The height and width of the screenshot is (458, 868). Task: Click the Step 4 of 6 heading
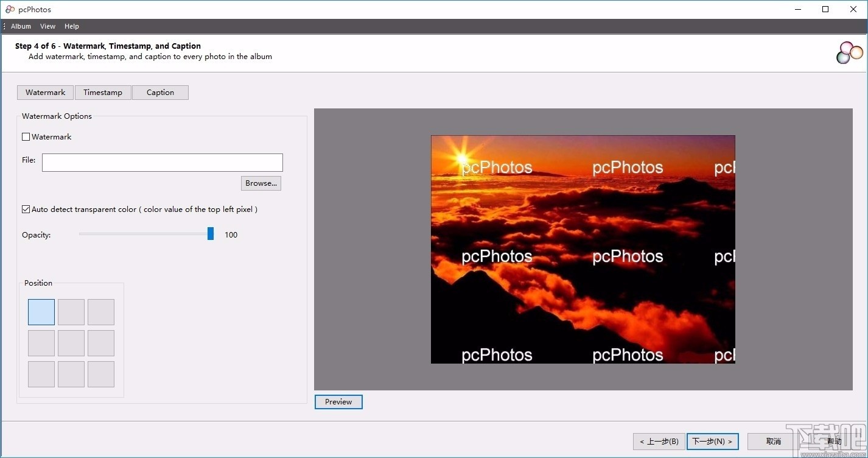(x=108, y=46)
